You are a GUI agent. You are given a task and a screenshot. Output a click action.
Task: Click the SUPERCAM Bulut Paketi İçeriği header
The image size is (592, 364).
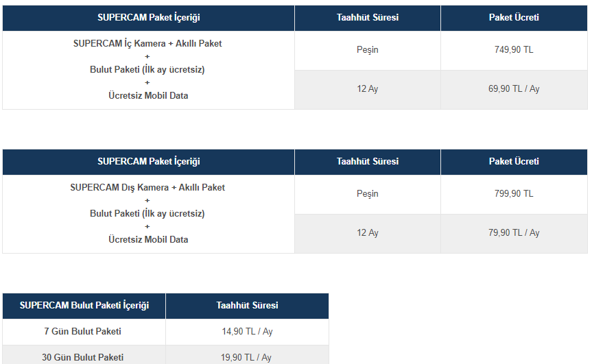84,306
